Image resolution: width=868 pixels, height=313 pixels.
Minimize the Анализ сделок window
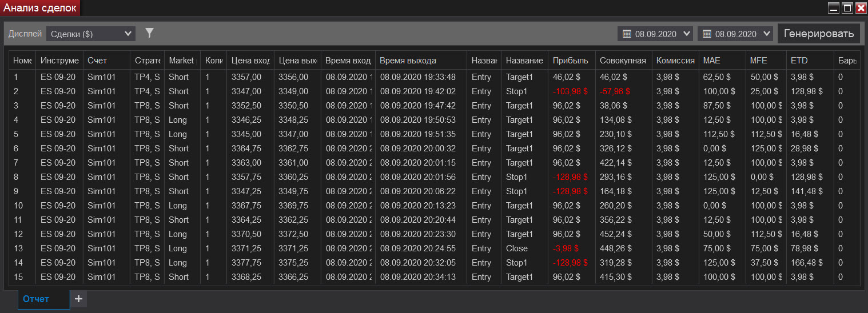tap(834, 8)
